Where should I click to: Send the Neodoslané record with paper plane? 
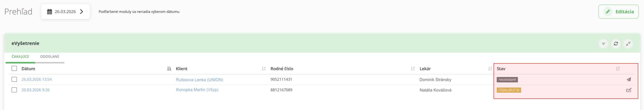(629, 79)
